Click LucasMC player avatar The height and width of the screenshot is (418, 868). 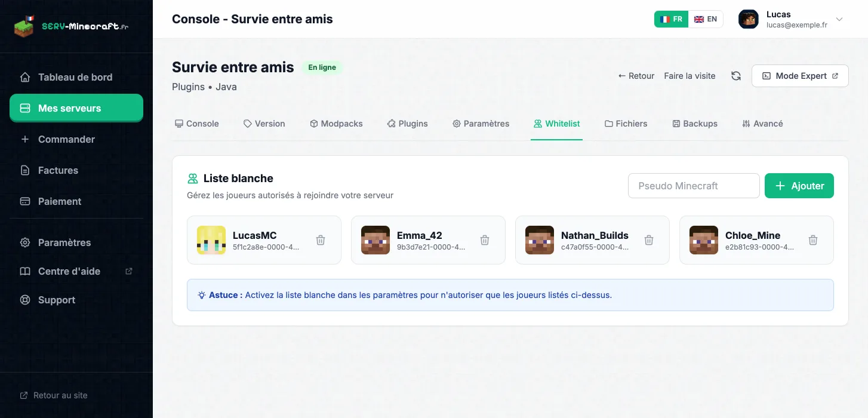211,240
